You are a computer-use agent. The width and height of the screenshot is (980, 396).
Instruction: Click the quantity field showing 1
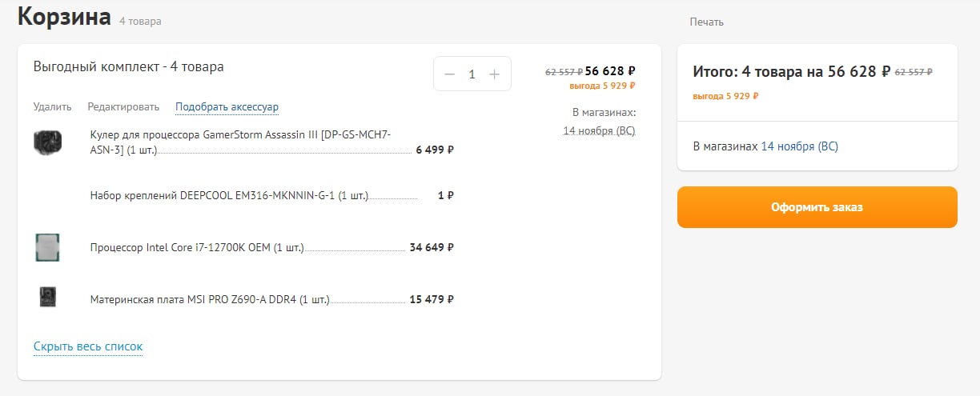point(472,74)
